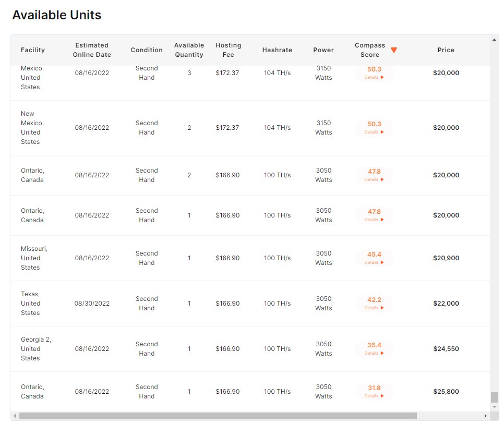Click the horizontal scrollbar thumb
504x424 pixels.
(218, 416)
